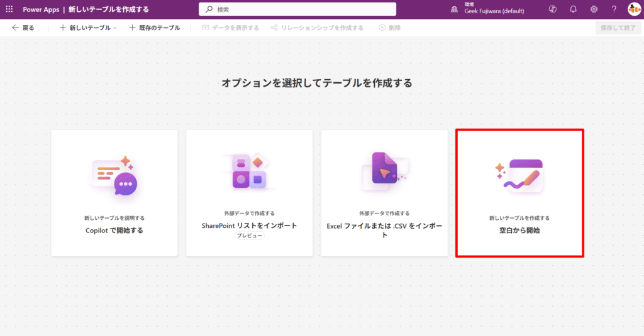
Task: Click 既存のテーブル command
Action: [x=155, y=28]
